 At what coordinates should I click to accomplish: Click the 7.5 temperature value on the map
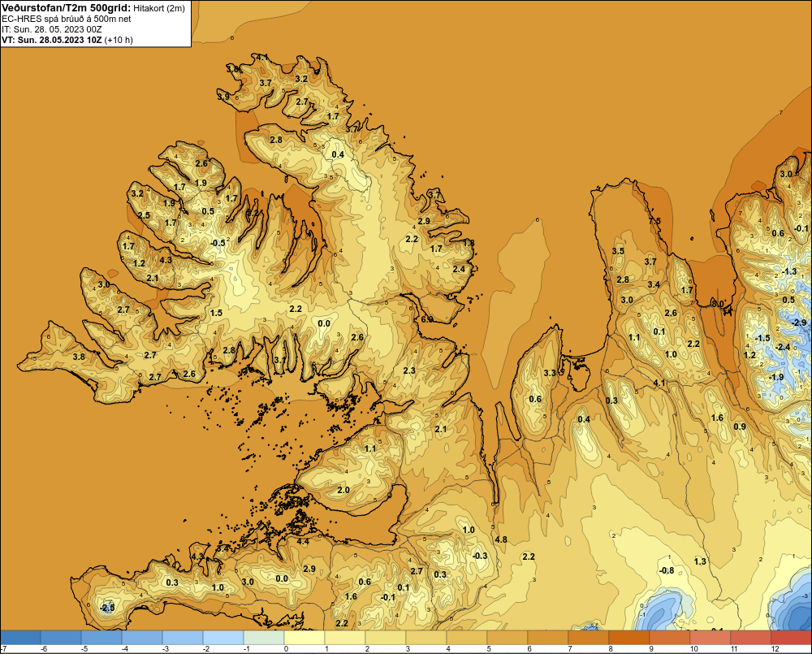[654, 221]
